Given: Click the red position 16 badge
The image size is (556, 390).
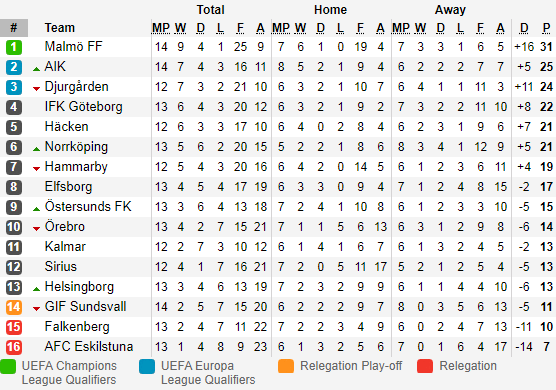Looking at the screenshot, I should (x=14, y=347).
